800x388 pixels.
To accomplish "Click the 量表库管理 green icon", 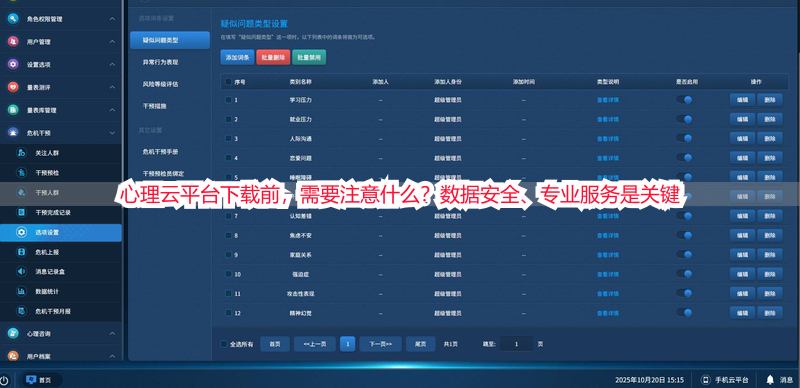I will pyautogui.click(x=13, y=110).
